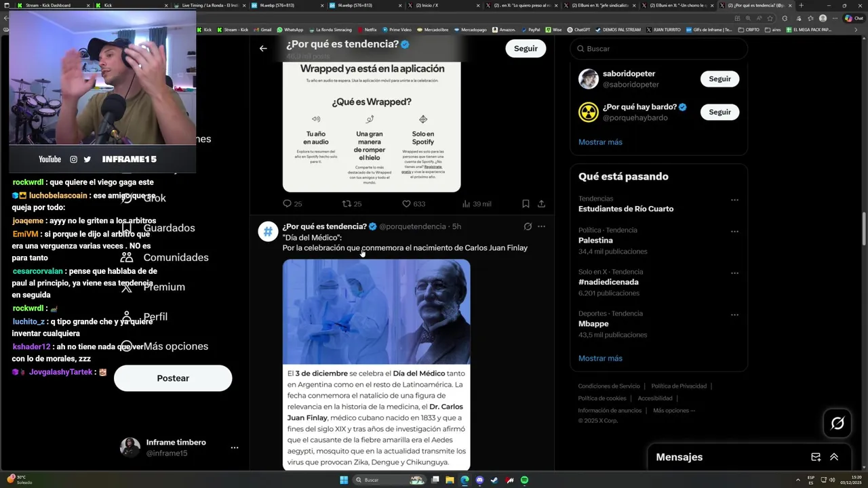The width and height of the screenshot is (868, 488).
Task: Open a new browser tab
Action: (800, 5)
